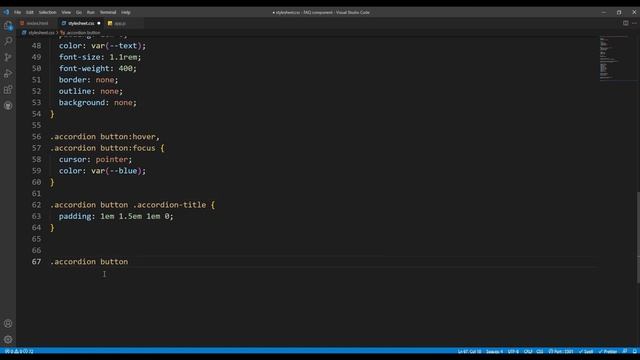
Task: Open Source Control view in activity bar
Action: pyautogui.click(x=8, y=57)
